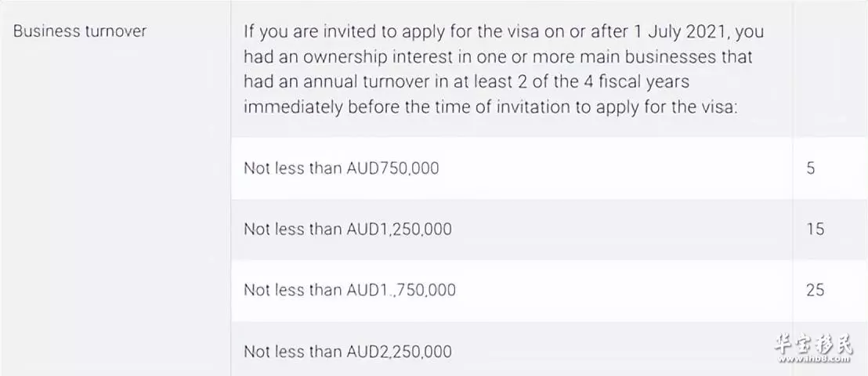Click the 华宝移民 watermark logo
The height and width of the screenshot is (376, 868).
pos(813,343)
